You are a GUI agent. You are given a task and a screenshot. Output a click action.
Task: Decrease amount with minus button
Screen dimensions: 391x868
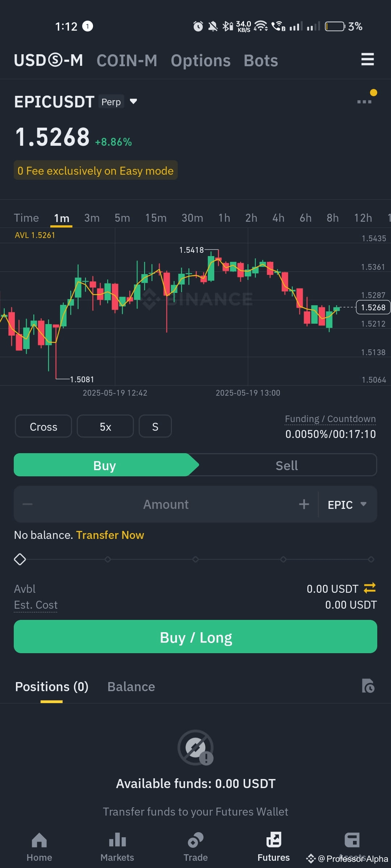coord(28,504)
